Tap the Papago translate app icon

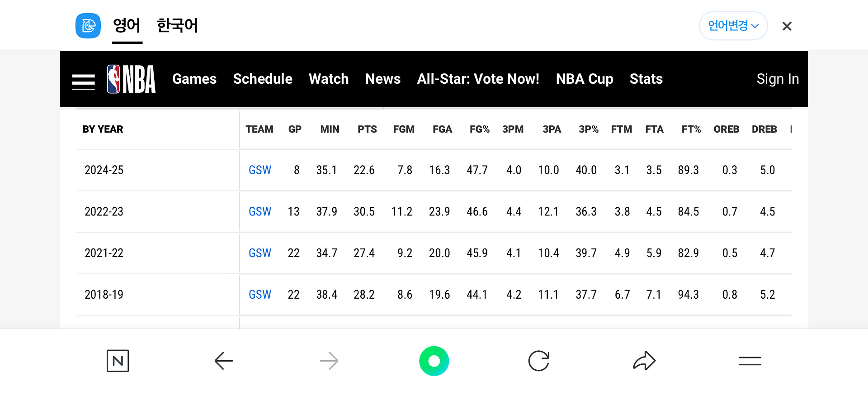coord(88,26)
